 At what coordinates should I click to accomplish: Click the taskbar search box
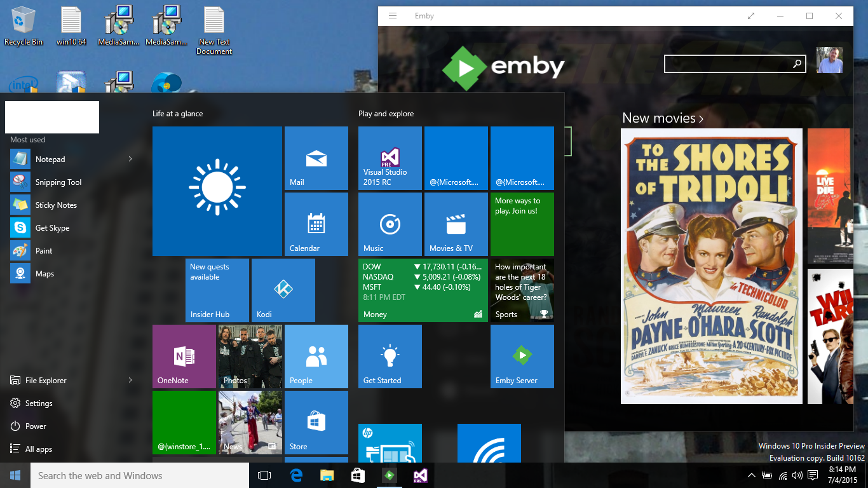click(x=140, y=475)
